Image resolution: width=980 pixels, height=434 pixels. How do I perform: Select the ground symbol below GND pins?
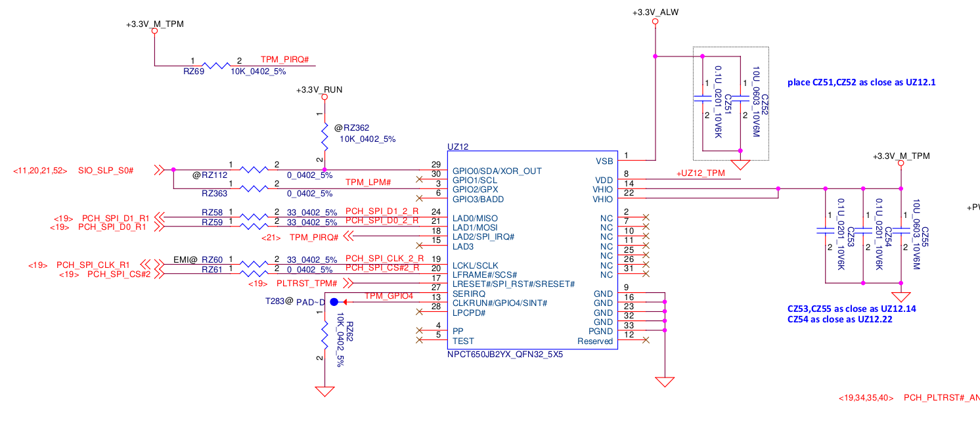point(665,382)
